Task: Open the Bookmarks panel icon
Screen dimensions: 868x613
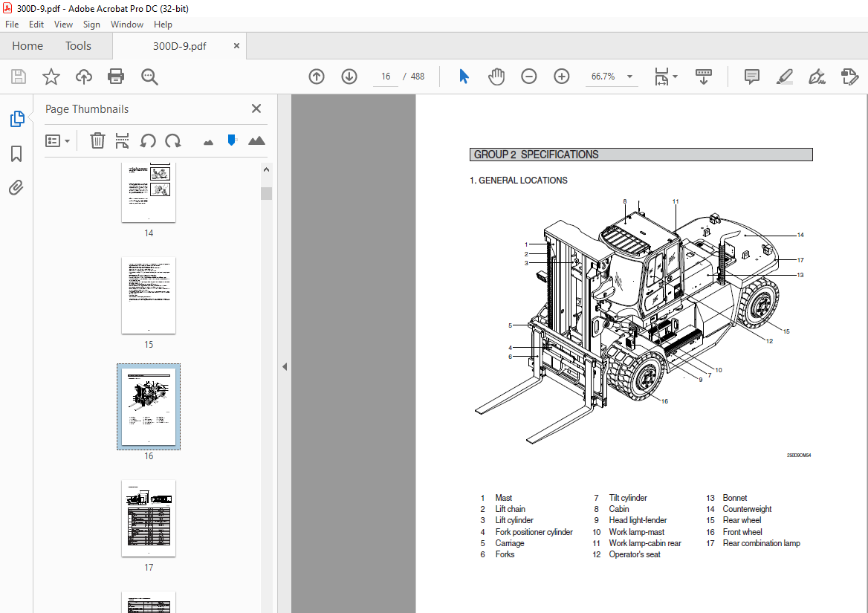Action: click(16, 154)
